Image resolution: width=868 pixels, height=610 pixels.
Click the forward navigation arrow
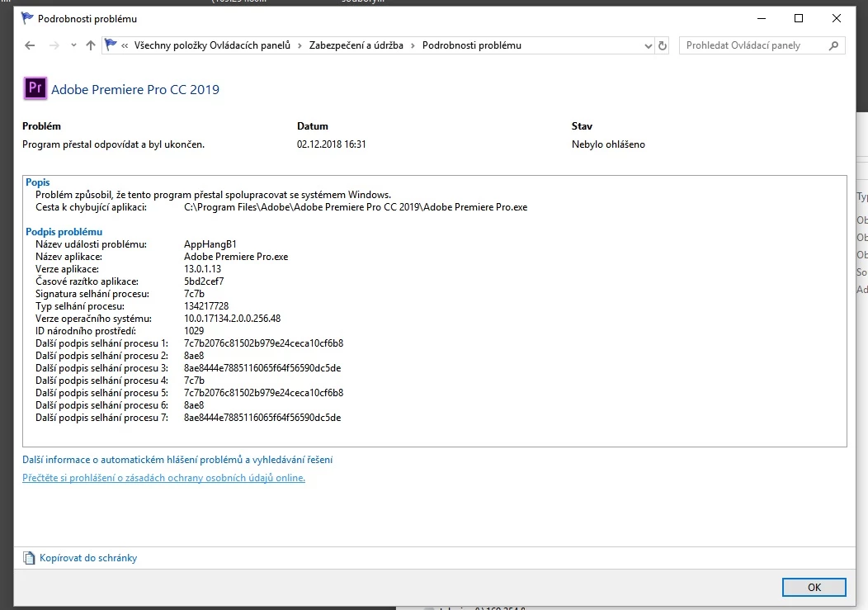click(x=54, y=45)
